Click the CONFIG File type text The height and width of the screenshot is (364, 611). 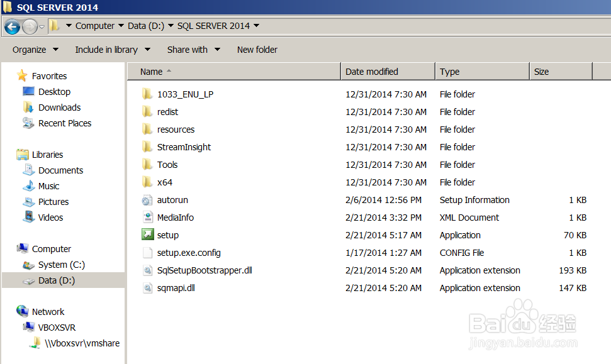[x=462, y=253]
